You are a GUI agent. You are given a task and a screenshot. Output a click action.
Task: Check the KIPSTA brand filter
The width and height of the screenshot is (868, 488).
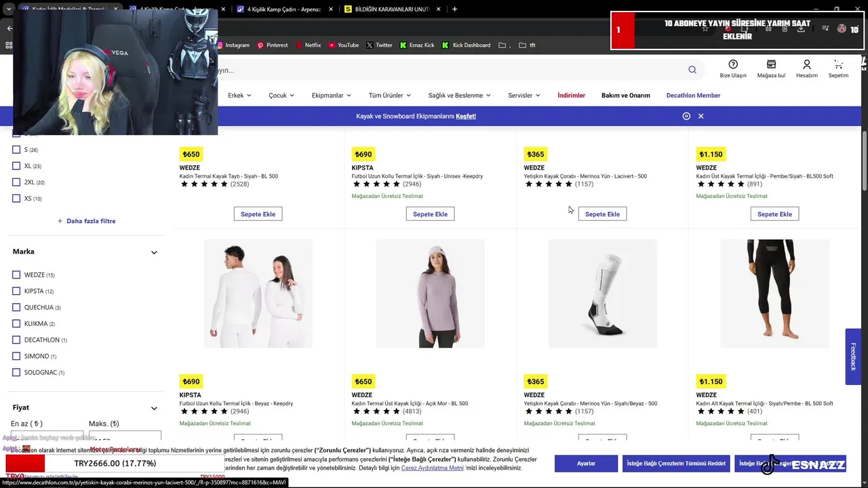16,291
